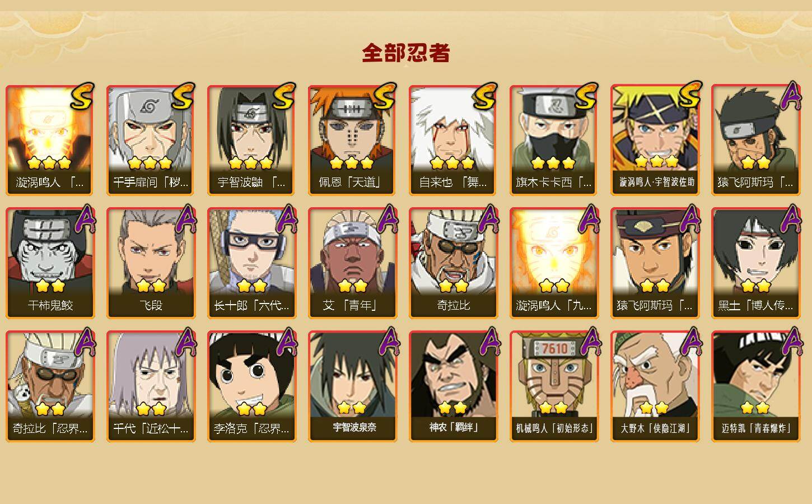
Task: Click the two-star rating on the second-row 奇拉比 card
Action: click(x=453, y=286)
